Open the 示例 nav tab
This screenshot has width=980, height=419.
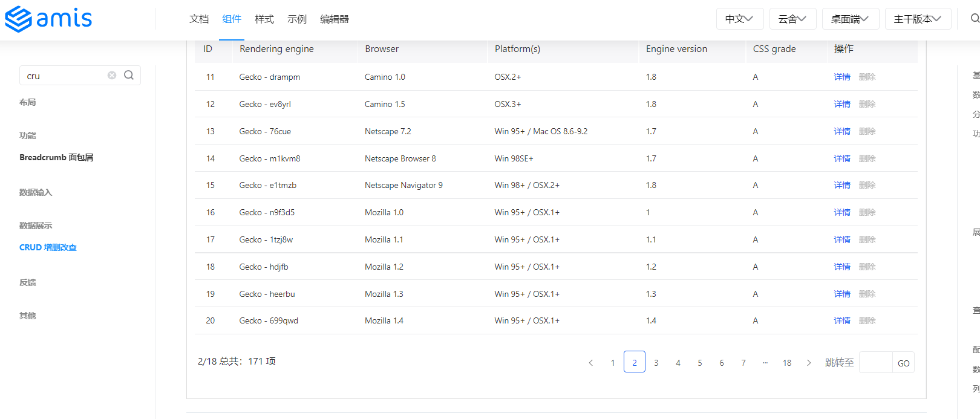[x=297, y=19]
